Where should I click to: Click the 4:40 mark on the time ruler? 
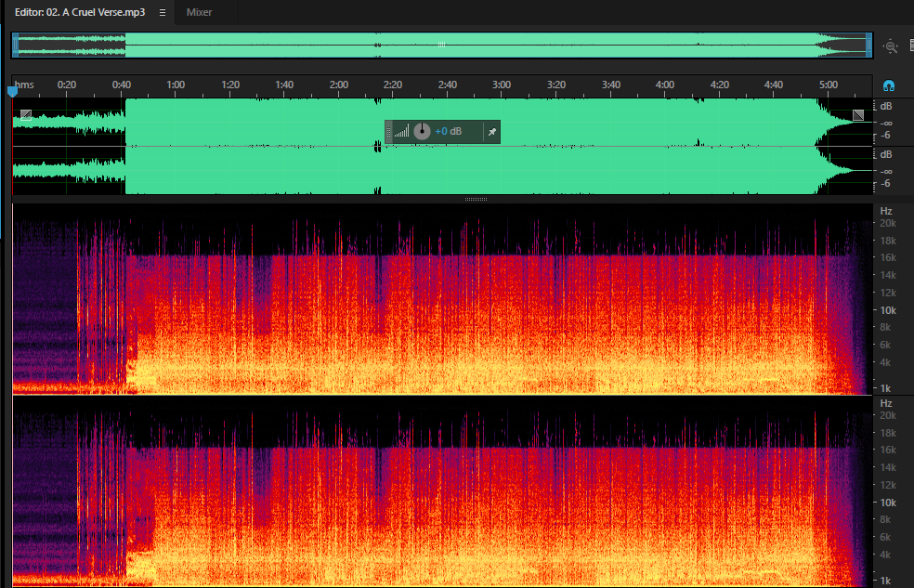(x=774, y=85)
